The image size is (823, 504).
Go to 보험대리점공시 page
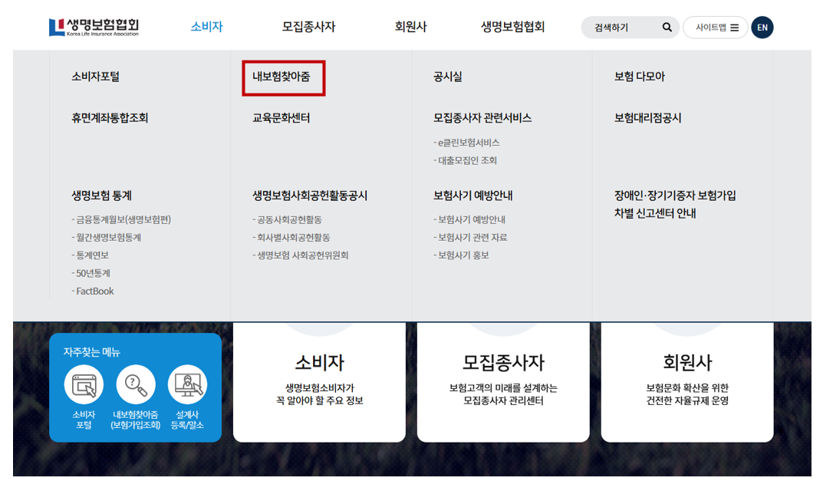click(x=647, y=118)
